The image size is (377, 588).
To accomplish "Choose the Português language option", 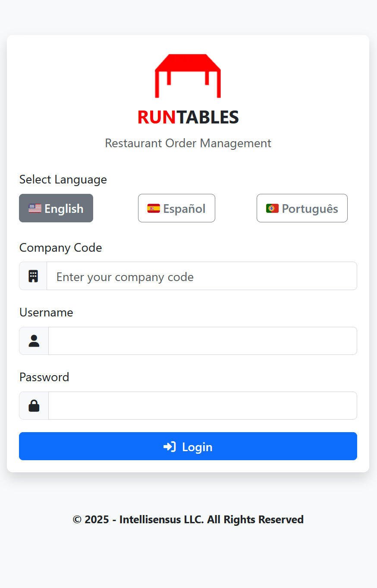I will click(302, 208).
